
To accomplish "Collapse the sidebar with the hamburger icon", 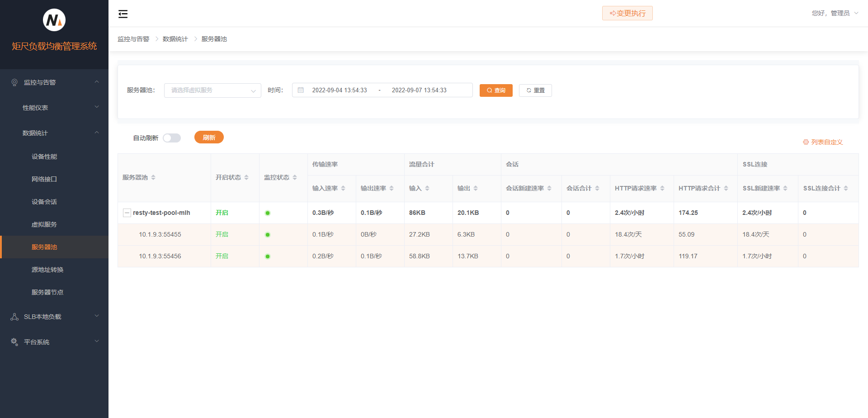I will (123, 14).
